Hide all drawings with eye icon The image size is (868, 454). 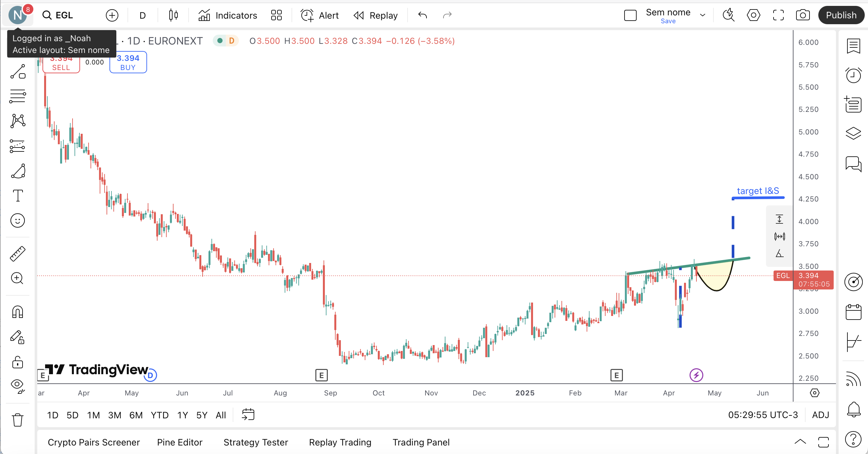tap(18, 386)
